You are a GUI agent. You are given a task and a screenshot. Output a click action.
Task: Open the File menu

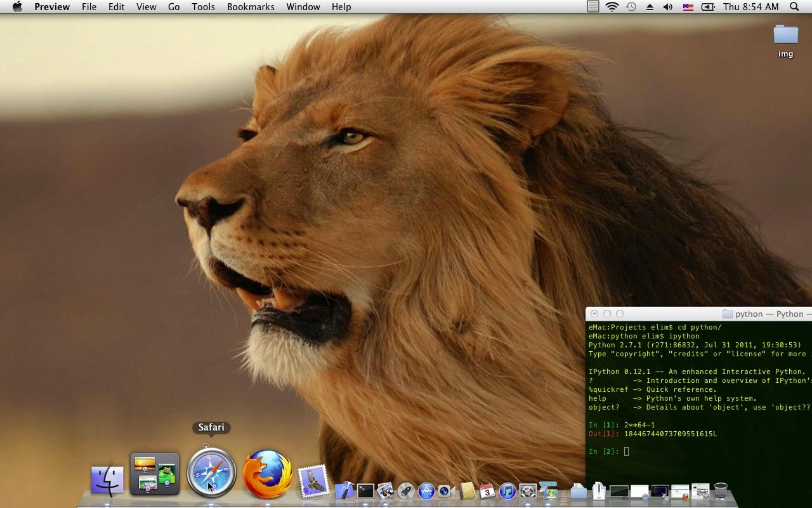tap(89, 7)
